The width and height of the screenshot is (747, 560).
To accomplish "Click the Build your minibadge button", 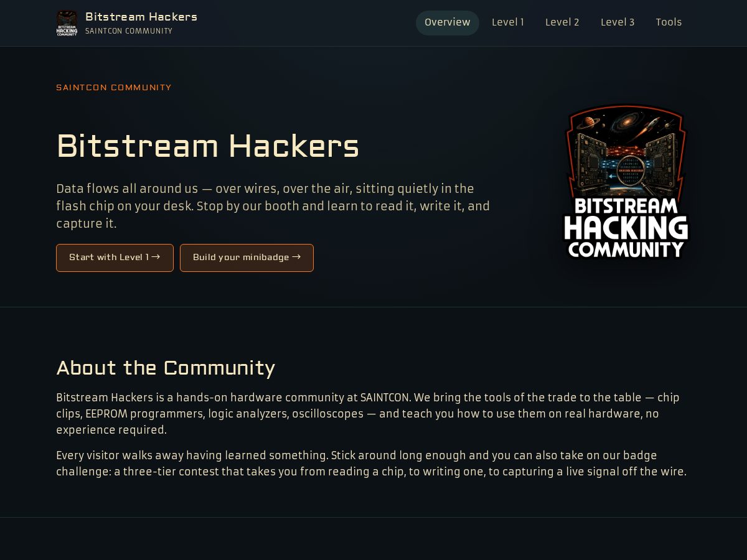I will [x=247, y=258].
